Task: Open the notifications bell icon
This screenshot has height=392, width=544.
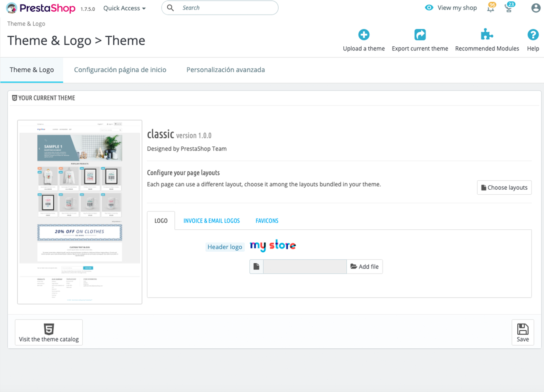Action: (x=491, y=8)
